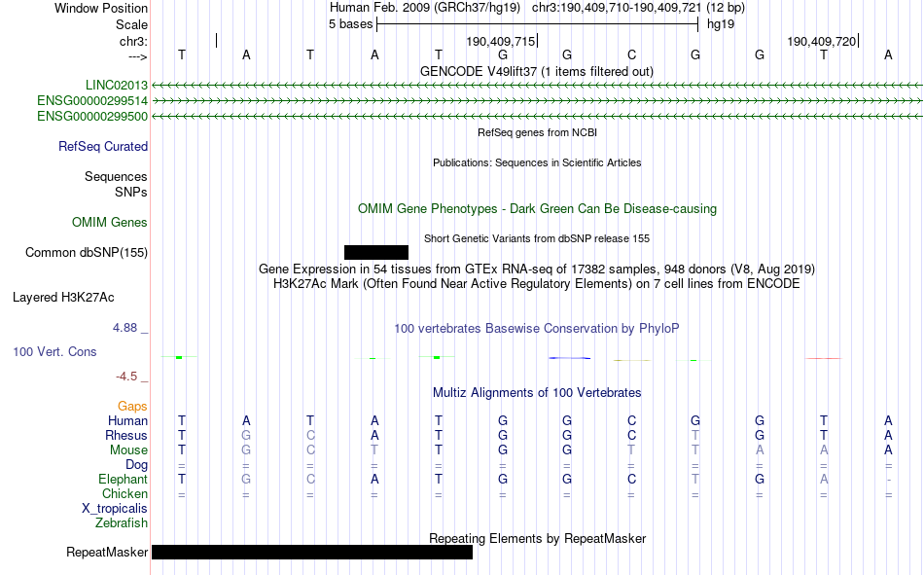924x575 pixels.
Task: Click the Window Position label
Action: [x=101, y=8]
